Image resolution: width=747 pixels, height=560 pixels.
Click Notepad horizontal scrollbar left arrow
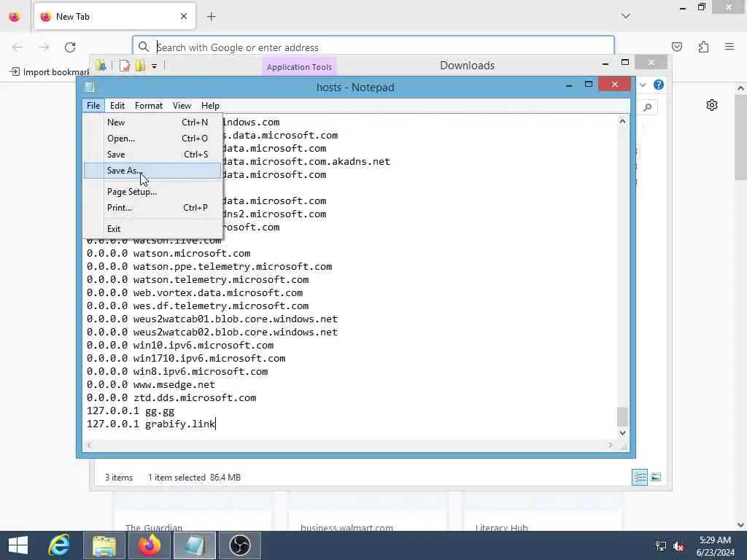coord(89,446)
